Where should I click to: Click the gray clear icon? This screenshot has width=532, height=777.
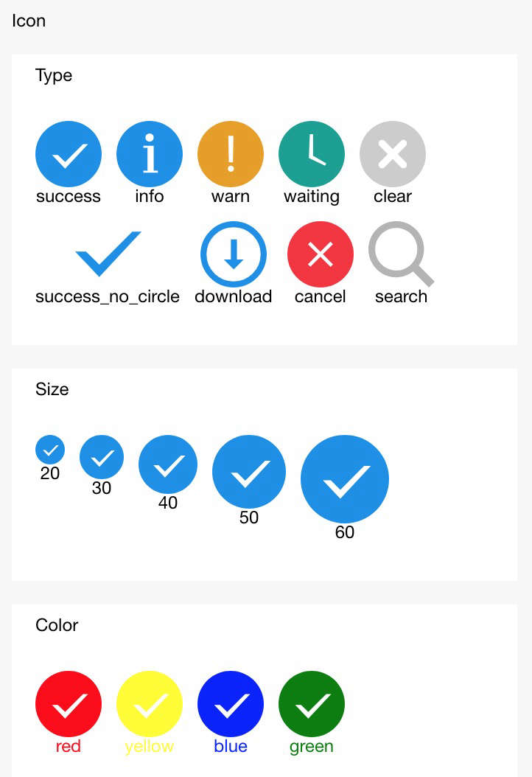(393, 154)
